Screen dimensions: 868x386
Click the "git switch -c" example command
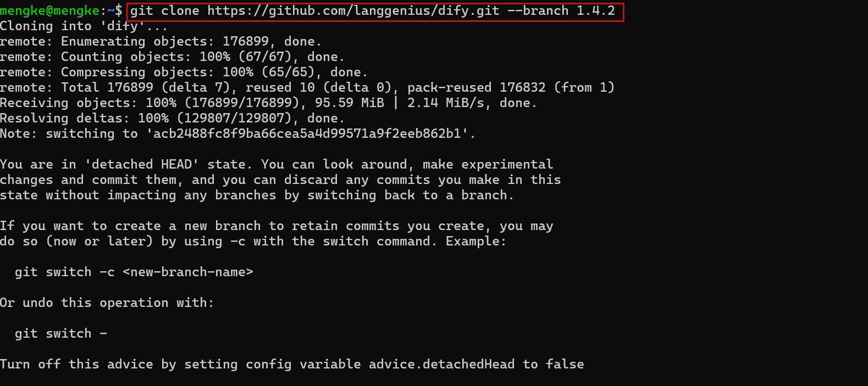(64, 272)
